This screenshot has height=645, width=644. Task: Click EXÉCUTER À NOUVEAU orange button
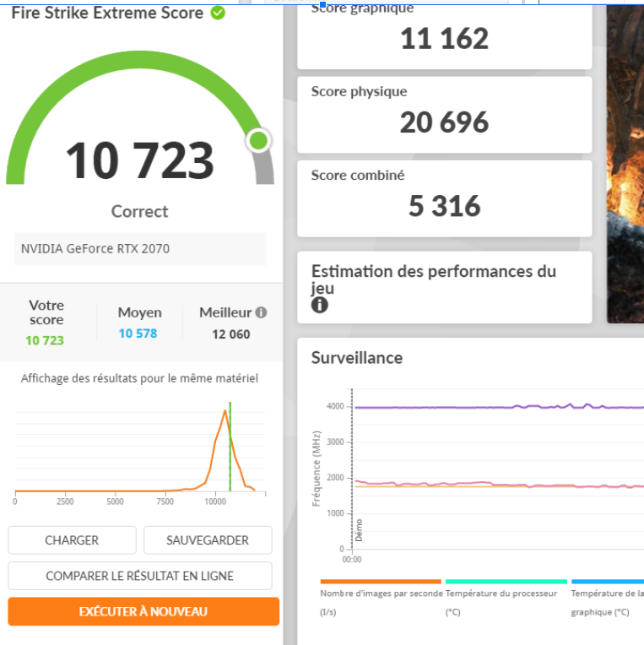143,611
